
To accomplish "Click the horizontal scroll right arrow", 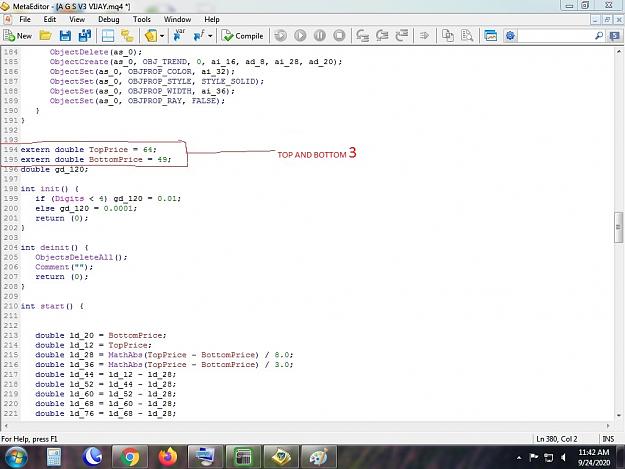I will click(x=608, y=426).
